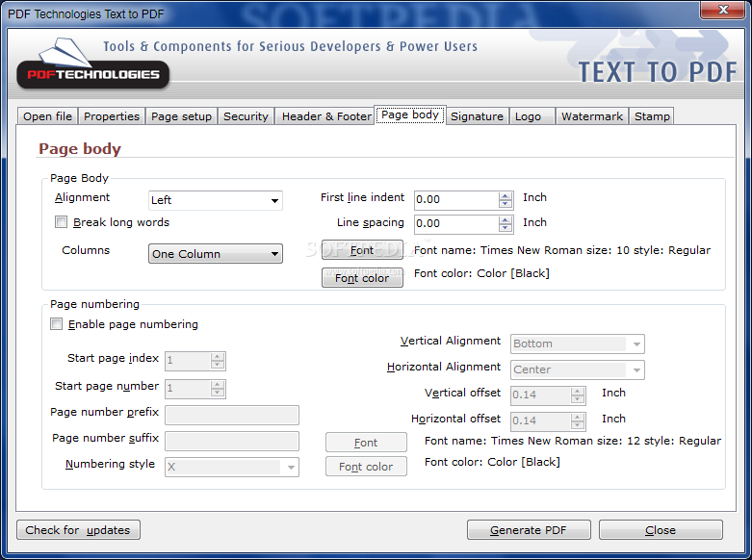
Task: Open the Vertical Alignment dropdown showing Bottom
Action: (578, 344)
